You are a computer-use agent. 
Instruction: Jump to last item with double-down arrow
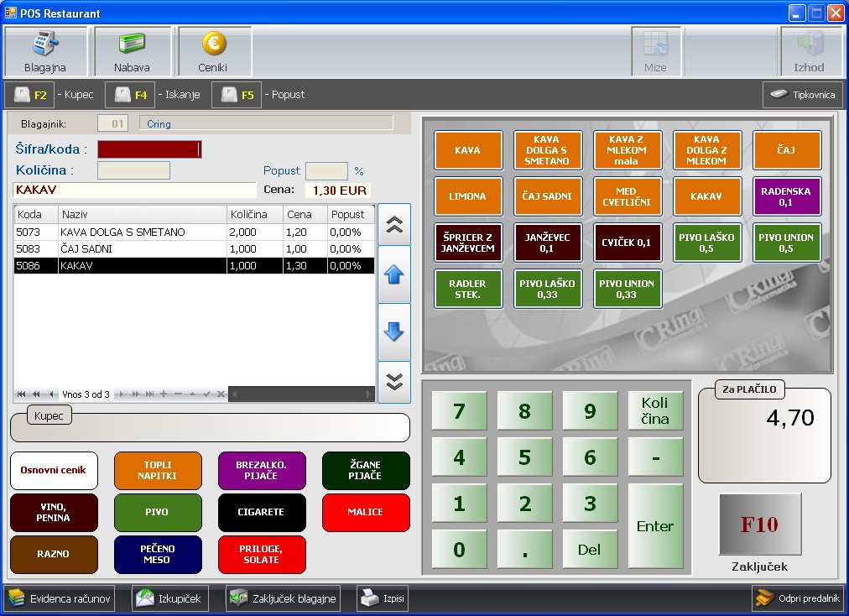(x=393, y=381)
